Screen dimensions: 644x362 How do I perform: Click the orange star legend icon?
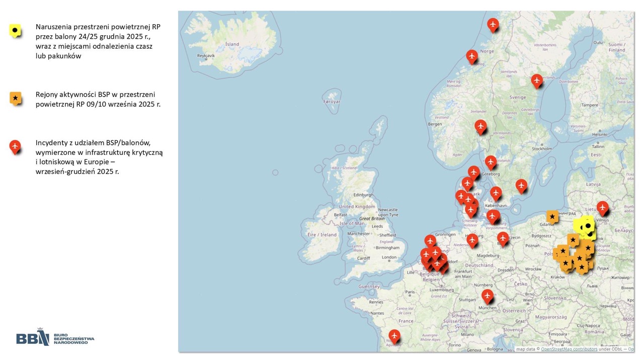(16, 98)
